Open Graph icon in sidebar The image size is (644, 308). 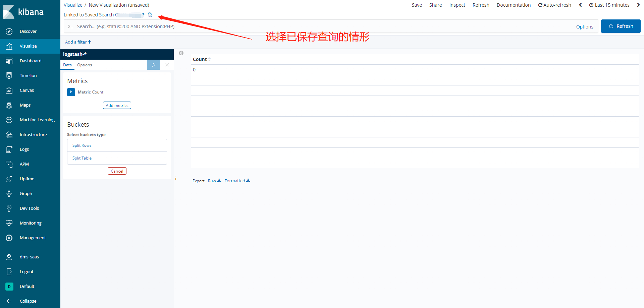click(9, 193)
